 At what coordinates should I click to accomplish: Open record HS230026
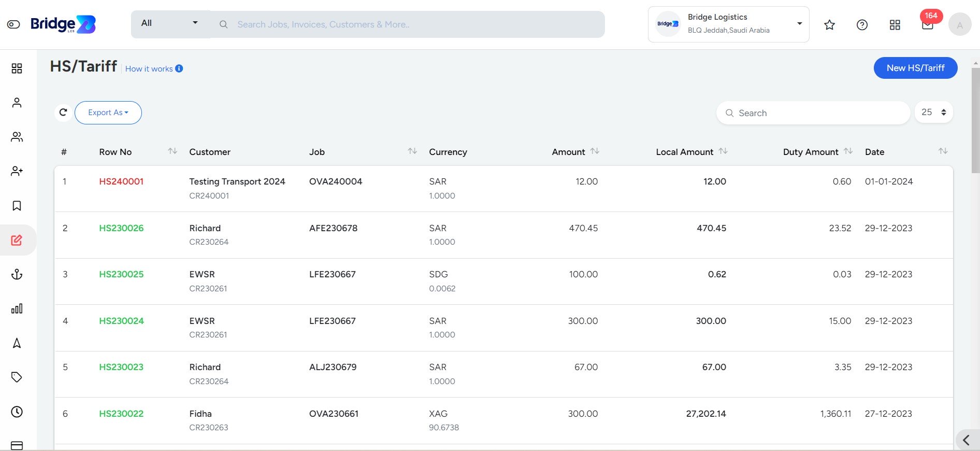121,228
